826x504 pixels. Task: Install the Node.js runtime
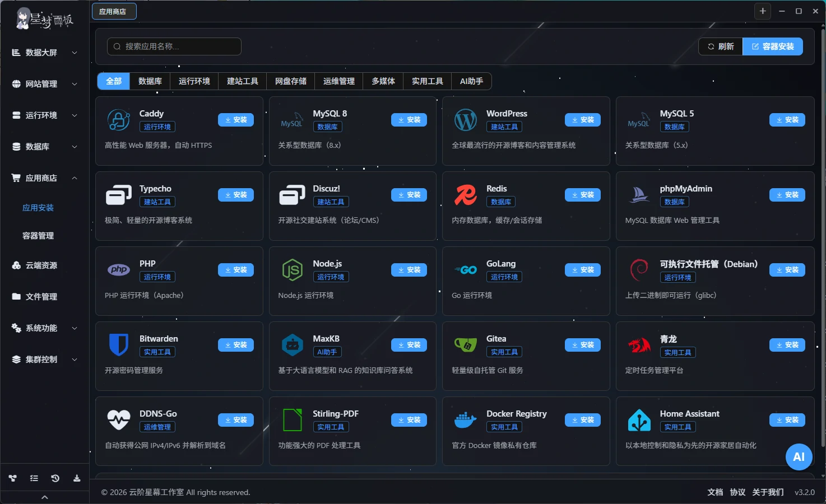(x=409, y=270)
